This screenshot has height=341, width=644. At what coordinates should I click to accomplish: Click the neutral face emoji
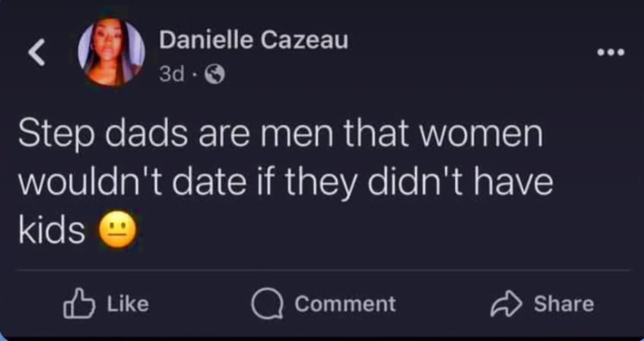(x=117, y=230)
